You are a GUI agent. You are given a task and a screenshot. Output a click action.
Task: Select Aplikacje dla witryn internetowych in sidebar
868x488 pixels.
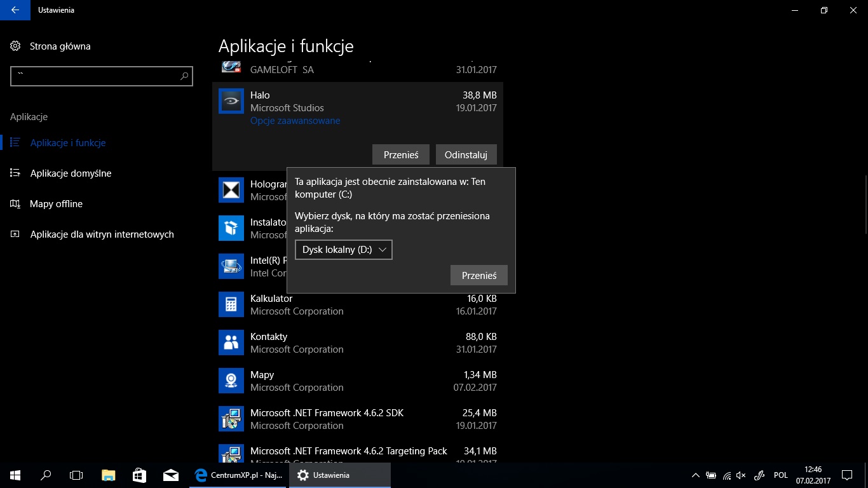tap(102, 234)
